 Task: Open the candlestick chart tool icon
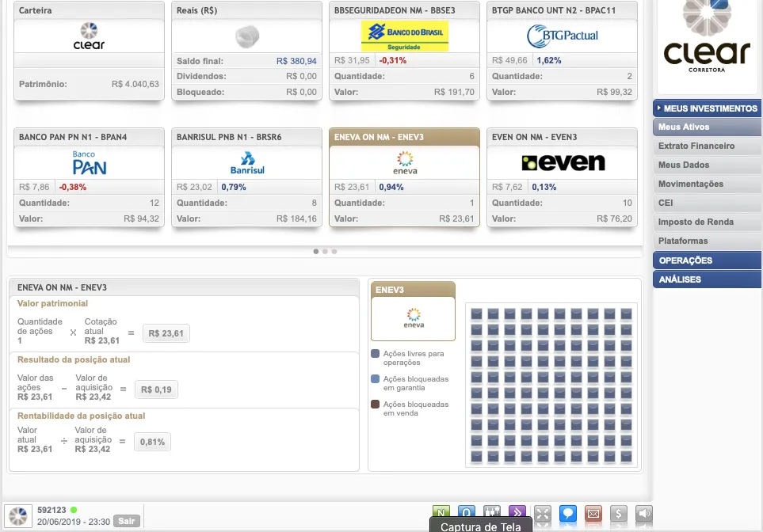pyautogui.click(x=492, y=512)
